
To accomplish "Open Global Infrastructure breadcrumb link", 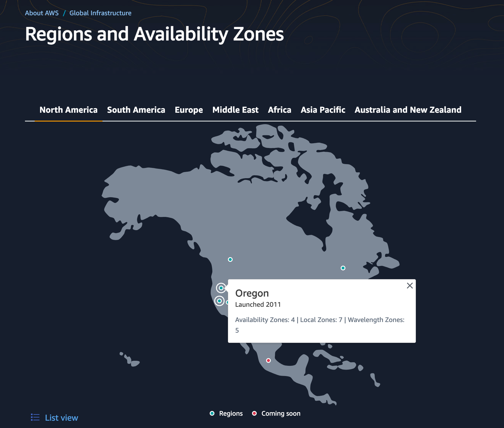I will pos(100,13).
